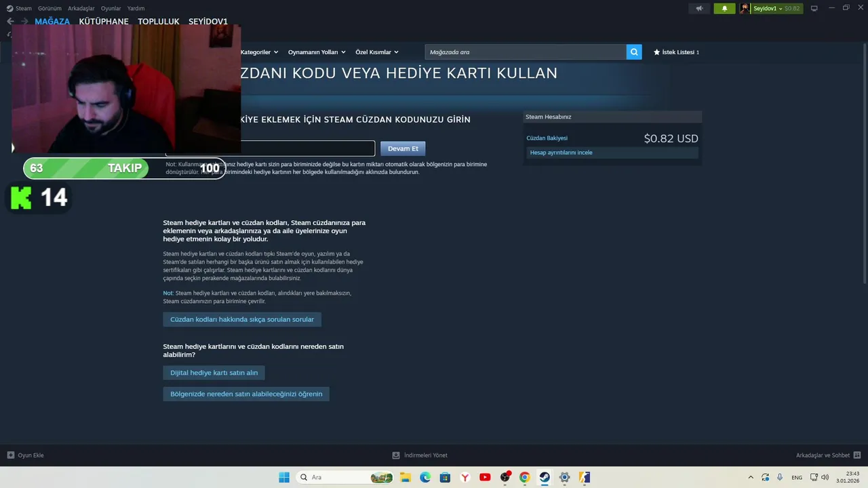Open the Yardım menu
868x488 pixels.
click(136, 8)
